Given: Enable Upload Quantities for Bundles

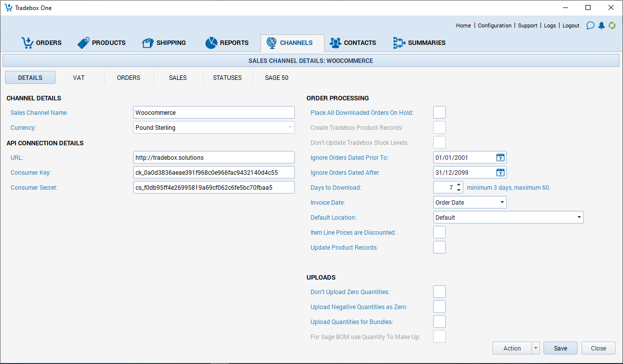Looking at the screenshot, I should tap(439, 322).
